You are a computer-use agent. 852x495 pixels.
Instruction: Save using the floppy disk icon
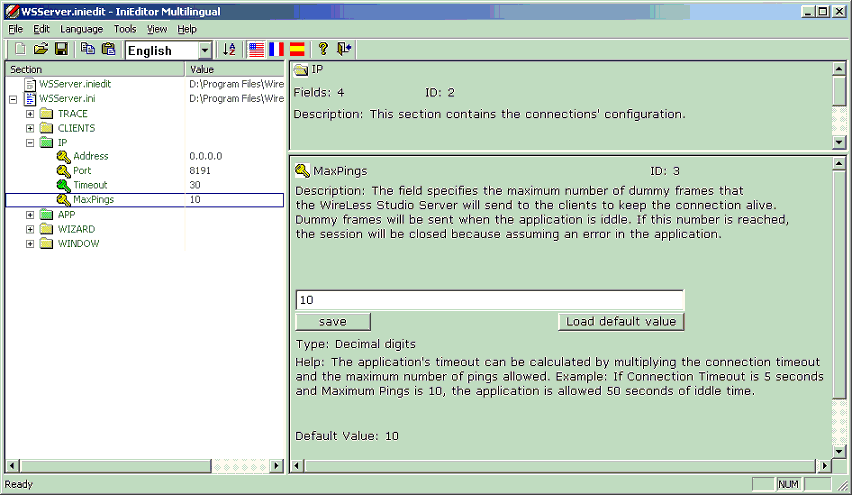point(61,49)
